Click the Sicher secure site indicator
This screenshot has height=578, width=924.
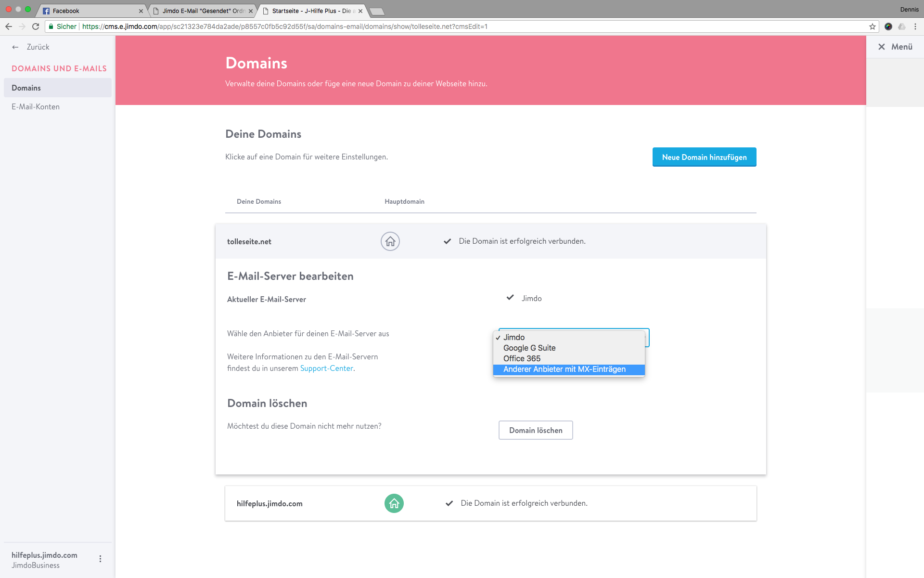coord(63,26)
